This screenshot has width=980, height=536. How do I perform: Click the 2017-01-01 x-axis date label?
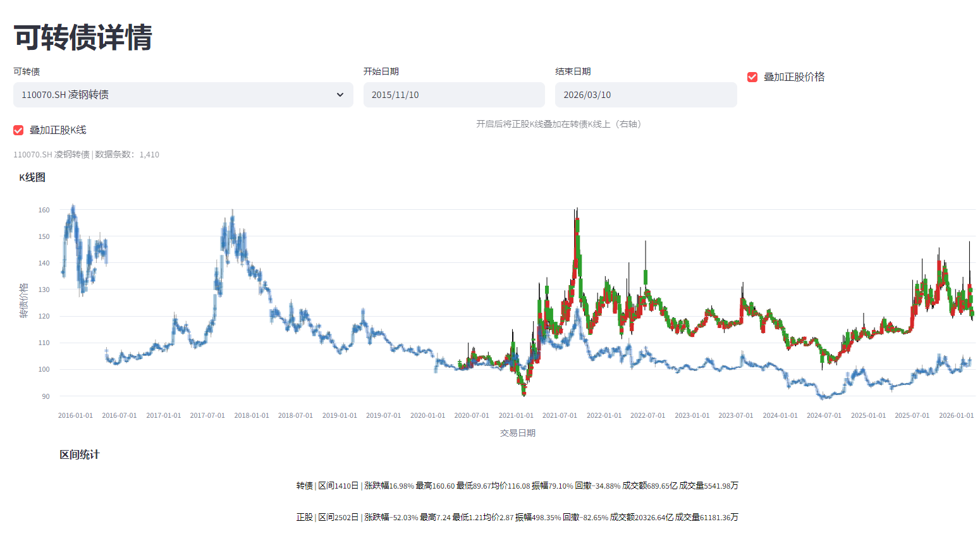[x=164, y=415]
